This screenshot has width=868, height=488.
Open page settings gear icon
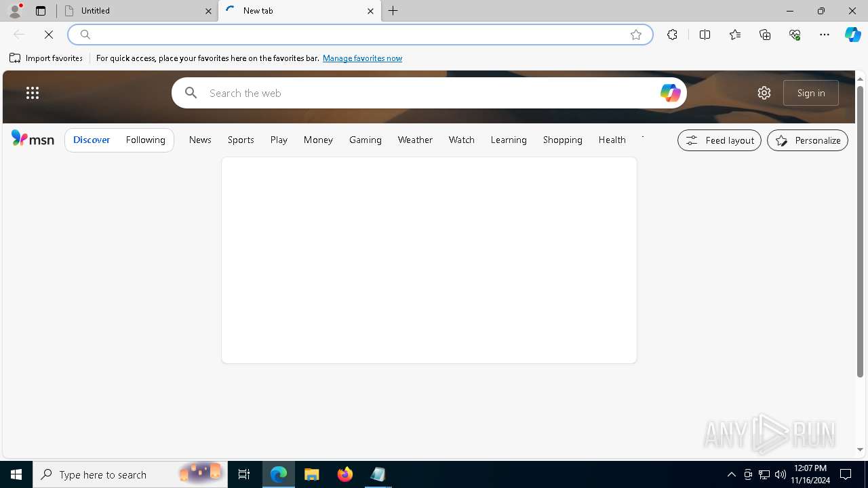(x=764, y=93)
